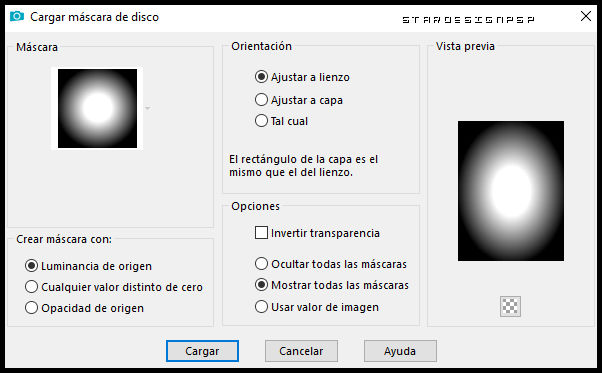This screenshot has height=373, width=602.
Task: Select Mostrar todas las máscaras
Action: click(332, 285)
